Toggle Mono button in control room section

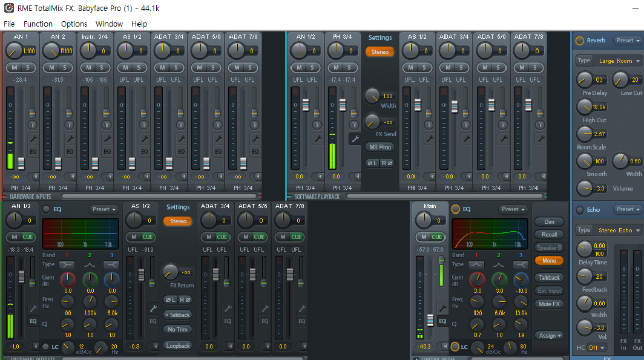(x=549, y=261)
